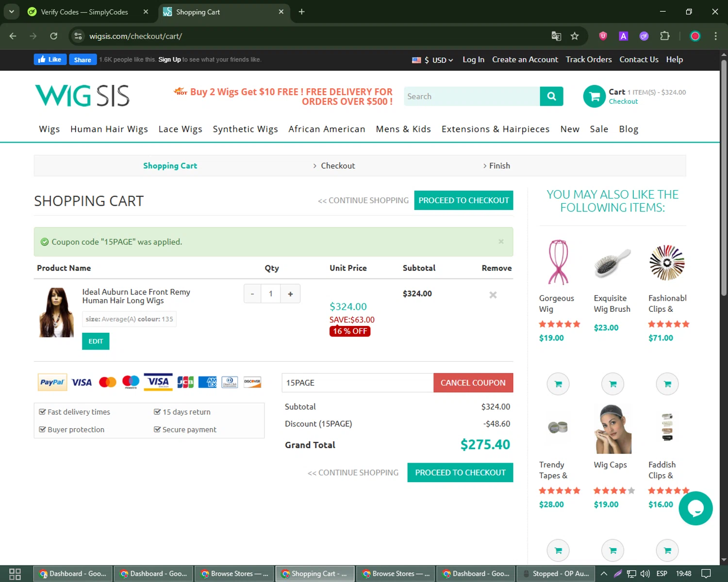
Task: Remove Ideal Auburn wig from cart
Action: coord(493,294)
